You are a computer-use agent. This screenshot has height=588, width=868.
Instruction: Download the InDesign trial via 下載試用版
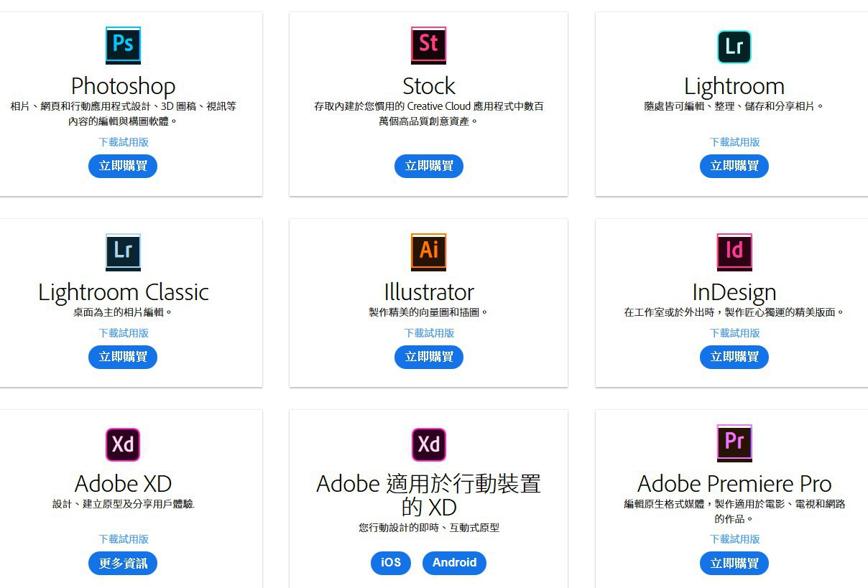[x=734, y=333]
